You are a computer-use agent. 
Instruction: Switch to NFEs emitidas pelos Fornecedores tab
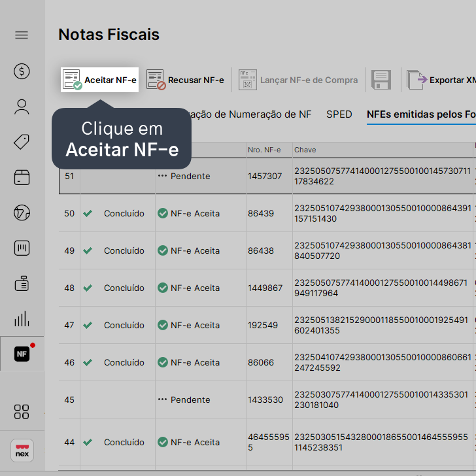tap(421, 114)
